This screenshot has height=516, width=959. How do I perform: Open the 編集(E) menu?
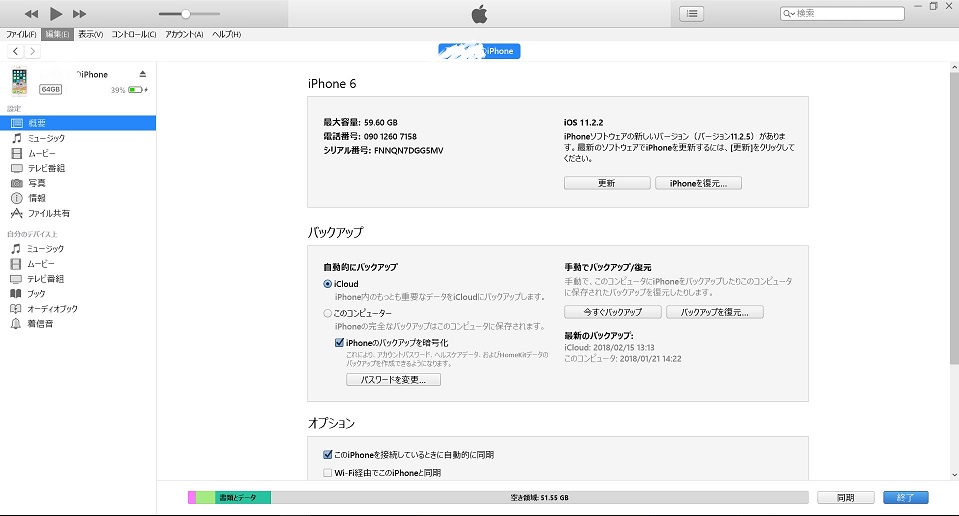click(57, 34)
